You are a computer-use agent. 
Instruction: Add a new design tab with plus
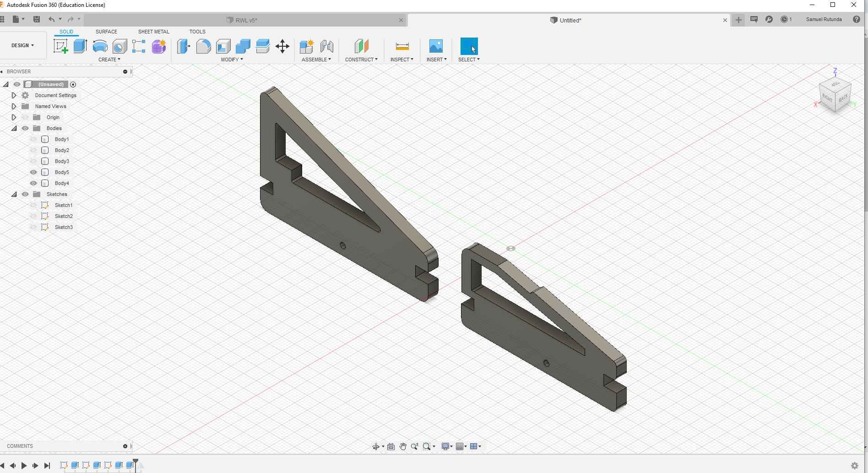[x=738, y=20]
